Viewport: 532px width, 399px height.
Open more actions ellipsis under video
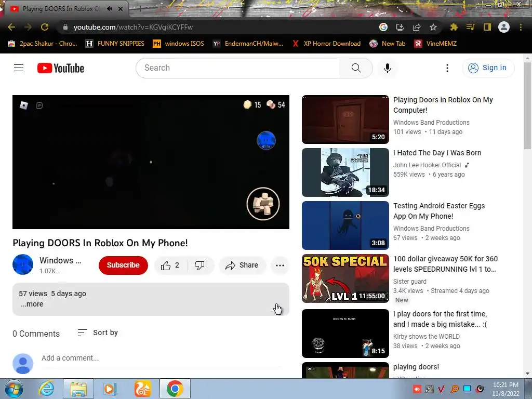[280, 265]
